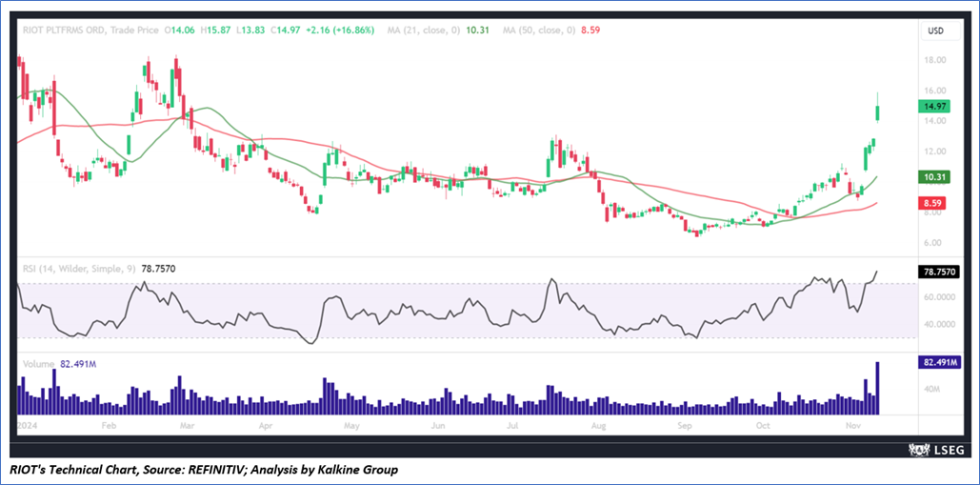Click the 40.0000 RSI axis label
The width and height of the screenshot is (980, 485).
941,324
